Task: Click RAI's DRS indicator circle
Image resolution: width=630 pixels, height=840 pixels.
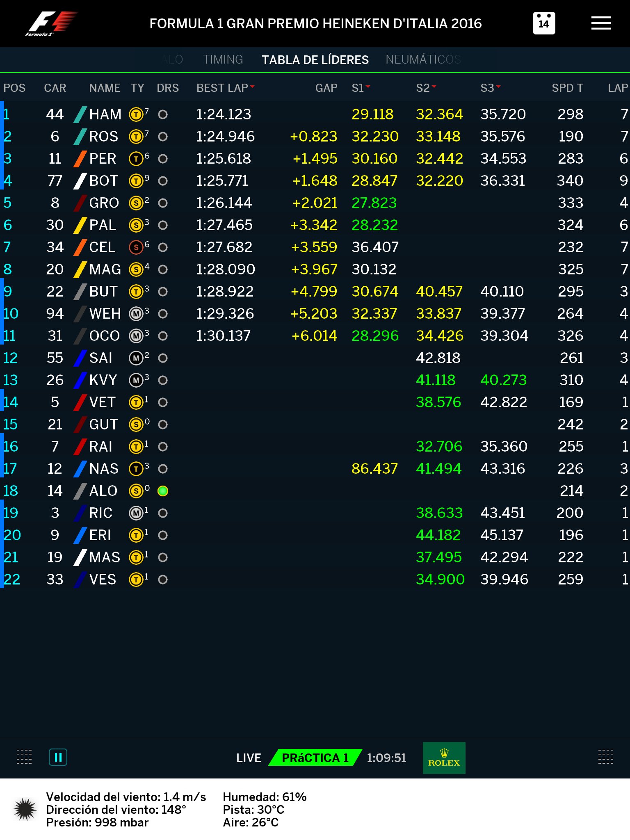Action: click(163, 447)
